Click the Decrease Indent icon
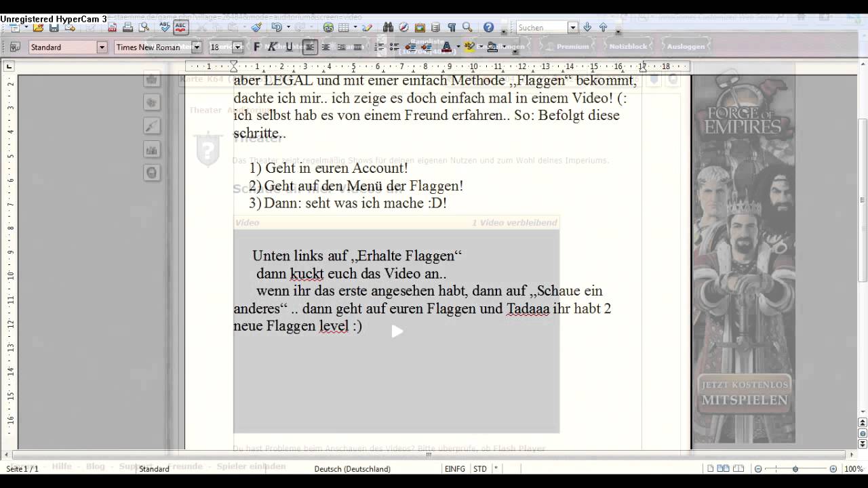 click(411, 47)
